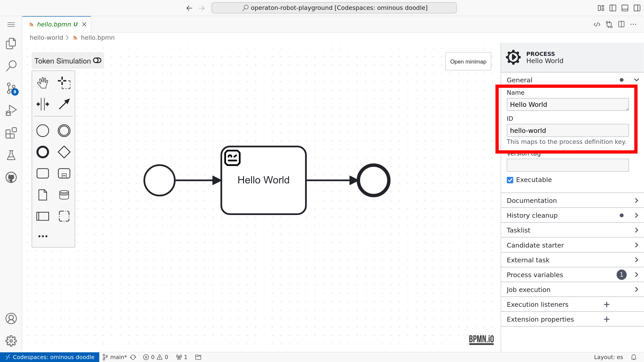Activate the hand tool in palette
The width and height of the screenshot is (644, 362).
point(42,83)
